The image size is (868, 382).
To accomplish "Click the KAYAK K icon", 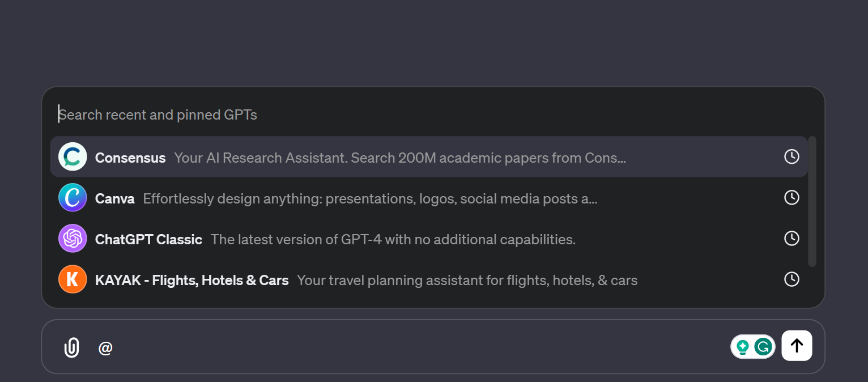I will pyautogui.click(x=73, y=279).
